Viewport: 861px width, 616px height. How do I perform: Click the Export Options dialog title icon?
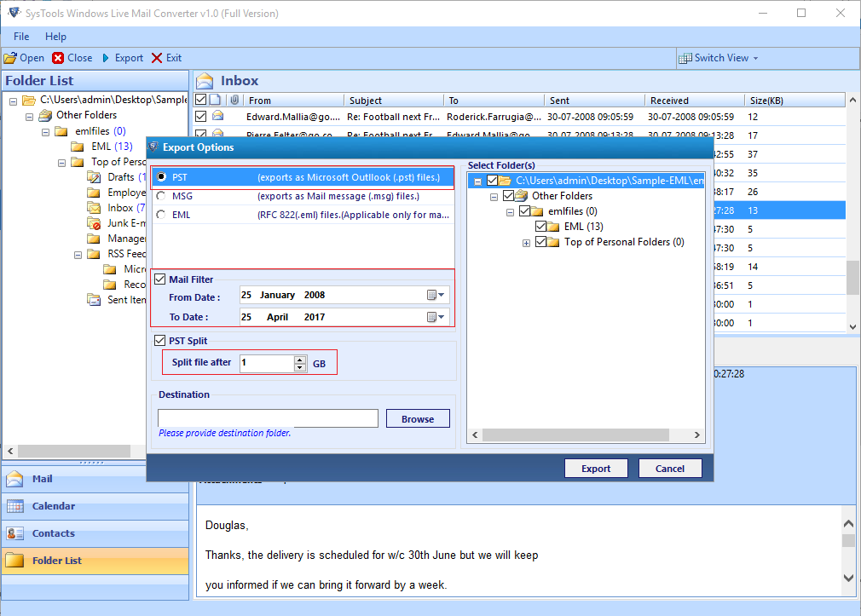tap(153, 147)
